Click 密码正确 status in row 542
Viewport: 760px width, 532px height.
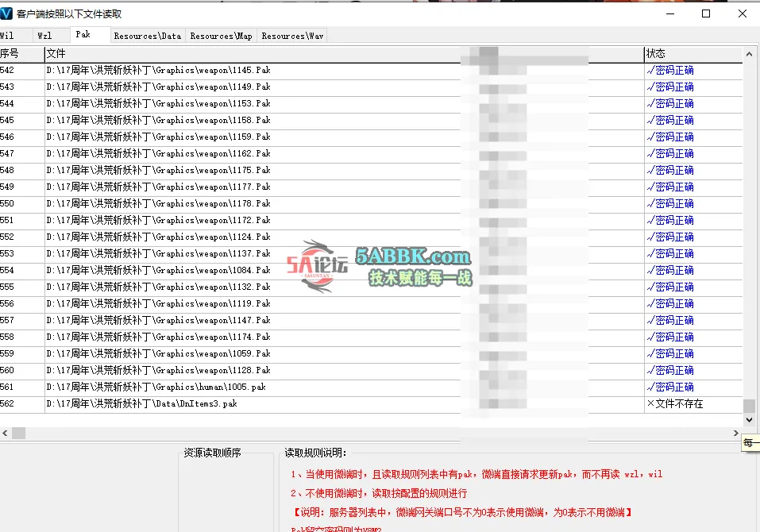tap(670, 70)
